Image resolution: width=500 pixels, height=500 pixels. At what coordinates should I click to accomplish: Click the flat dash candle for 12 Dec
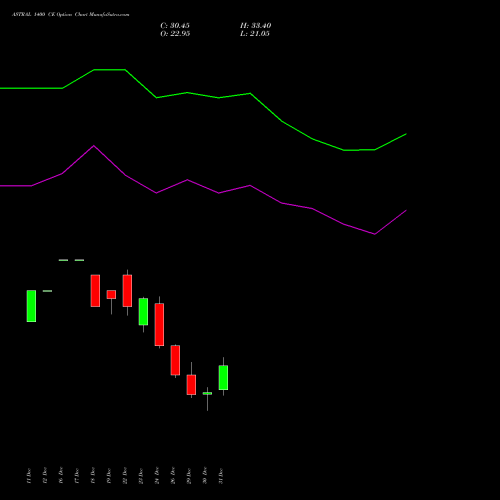tap(47, 291)
